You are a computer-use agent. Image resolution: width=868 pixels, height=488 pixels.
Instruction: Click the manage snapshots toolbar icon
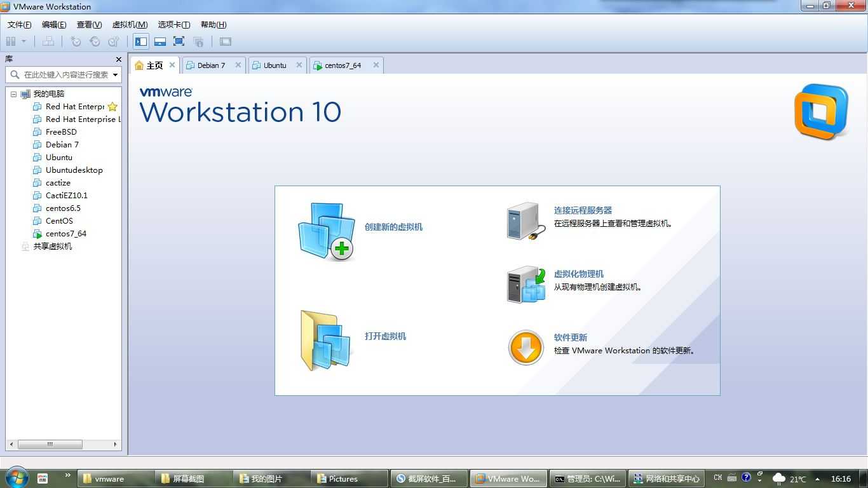[x=114, y=41]
